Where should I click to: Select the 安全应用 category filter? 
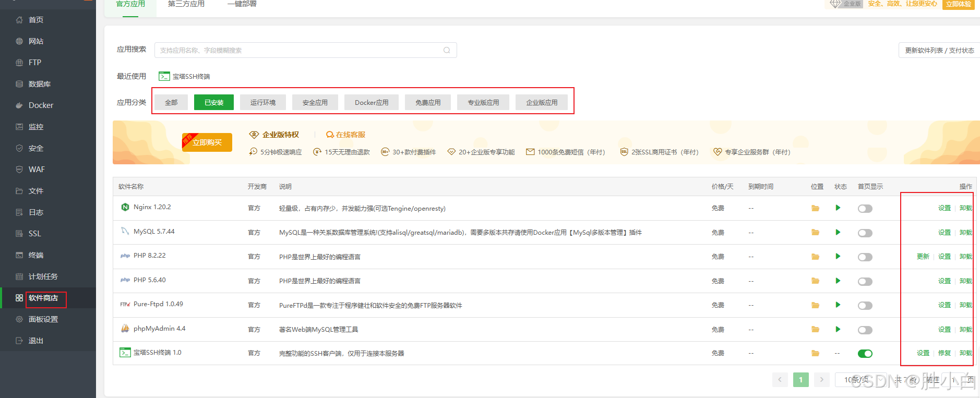(x=315, y=102)
